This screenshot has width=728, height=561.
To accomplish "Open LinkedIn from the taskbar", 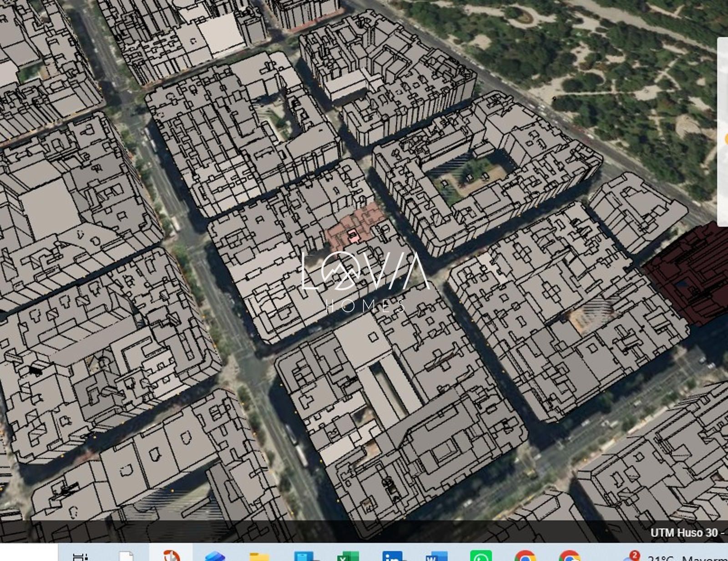I will [x=392, y=556].
